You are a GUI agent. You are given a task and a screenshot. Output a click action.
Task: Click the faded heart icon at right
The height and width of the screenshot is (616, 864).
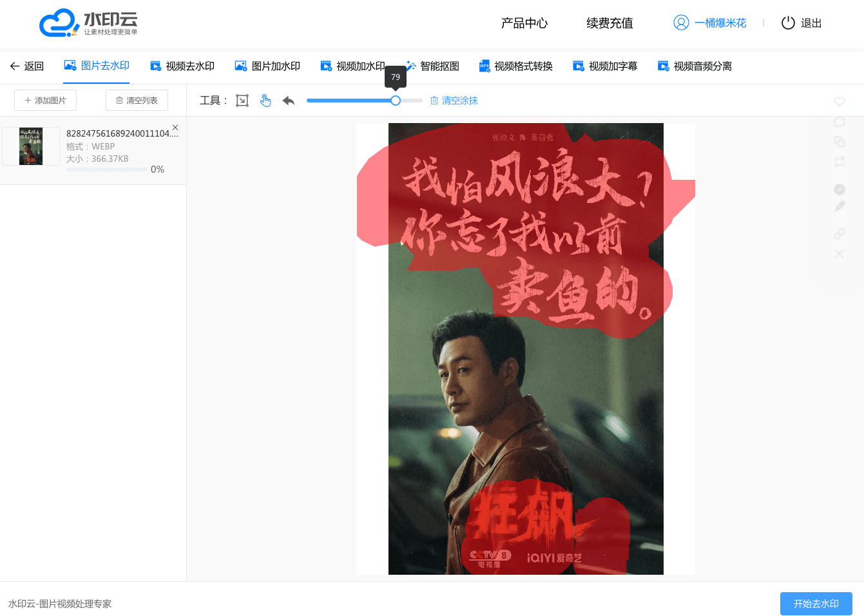point(840,102)
